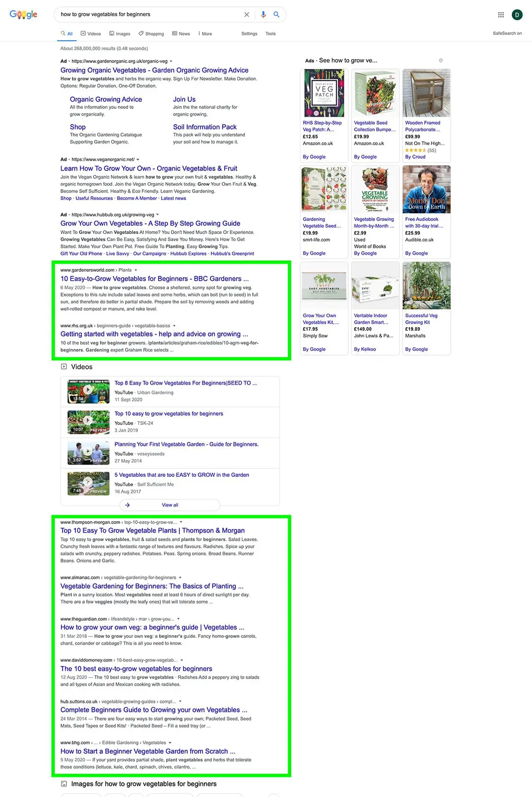Clear the search box with X icon
The image size is (532, 797).
(247, 14)
